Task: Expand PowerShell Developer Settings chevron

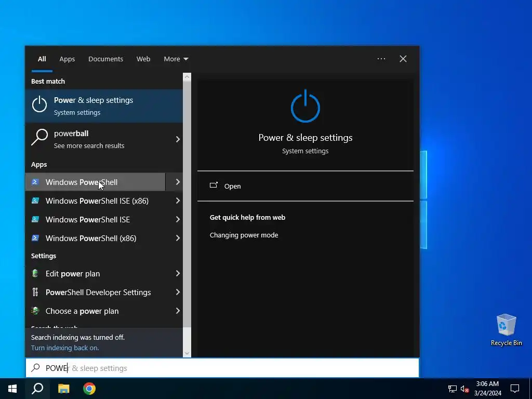Action: point(178,292)
